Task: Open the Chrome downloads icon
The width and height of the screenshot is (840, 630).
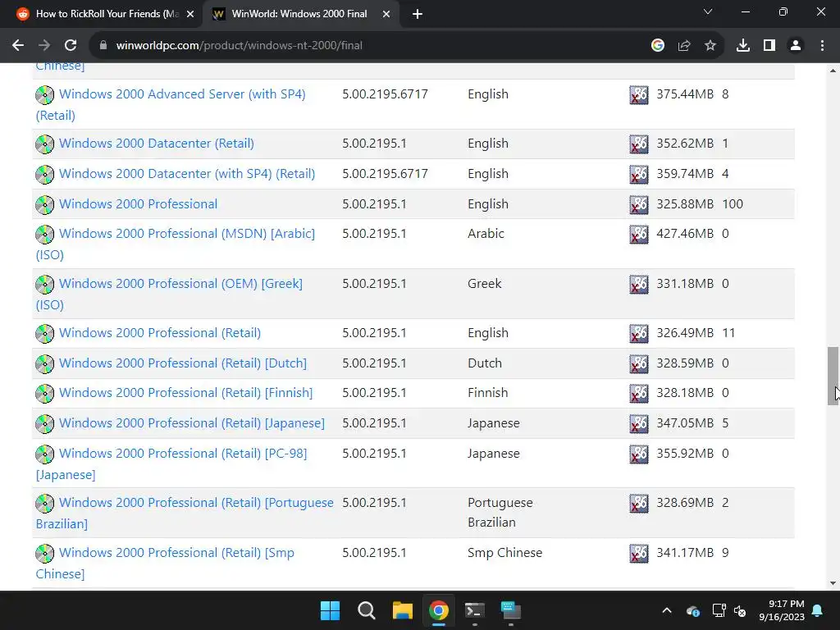Action: pos(743,46)
